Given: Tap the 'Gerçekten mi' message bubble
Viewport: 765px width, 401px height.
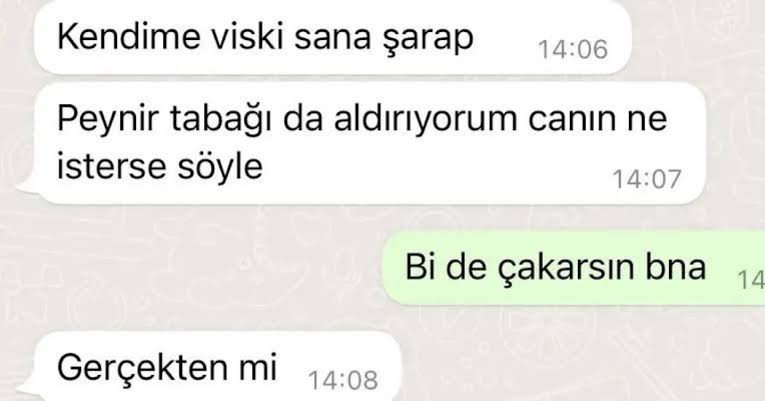Looking at the screenshot, I should 218,367.
